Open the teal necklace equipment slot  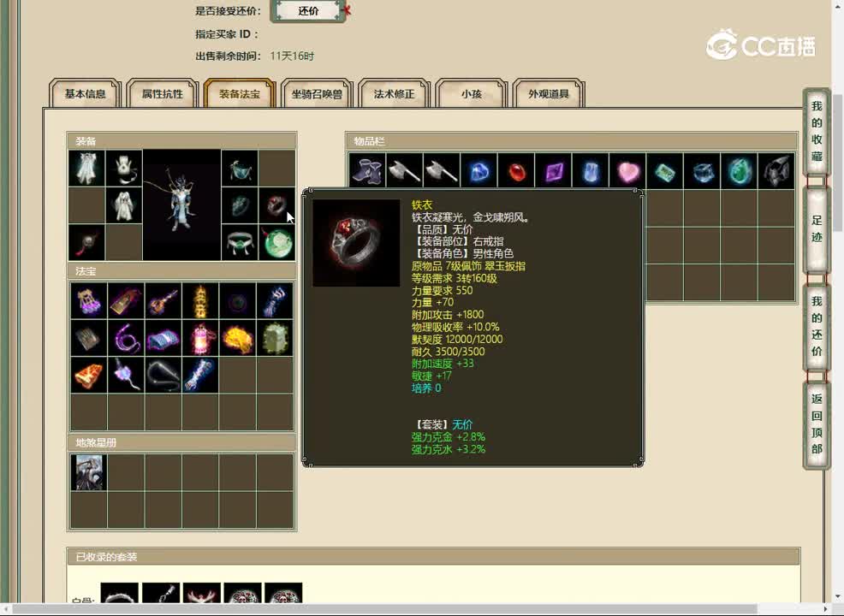click(240, 168)
